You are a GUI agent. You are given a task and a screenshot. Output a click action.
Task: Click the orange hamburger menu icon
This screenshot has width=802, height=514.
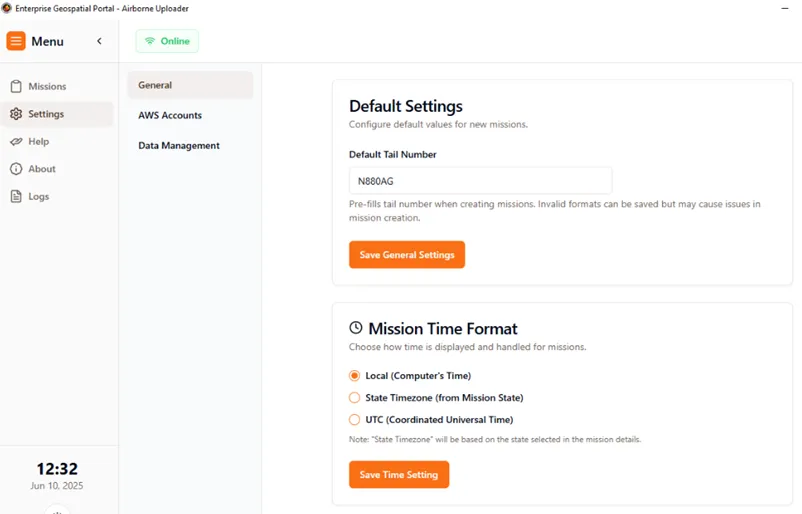[x=16, y=41]
